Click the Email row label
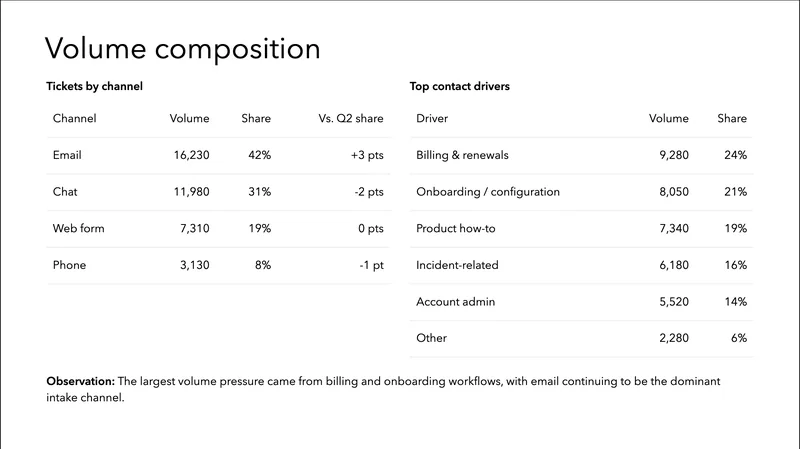 (67, 155)
